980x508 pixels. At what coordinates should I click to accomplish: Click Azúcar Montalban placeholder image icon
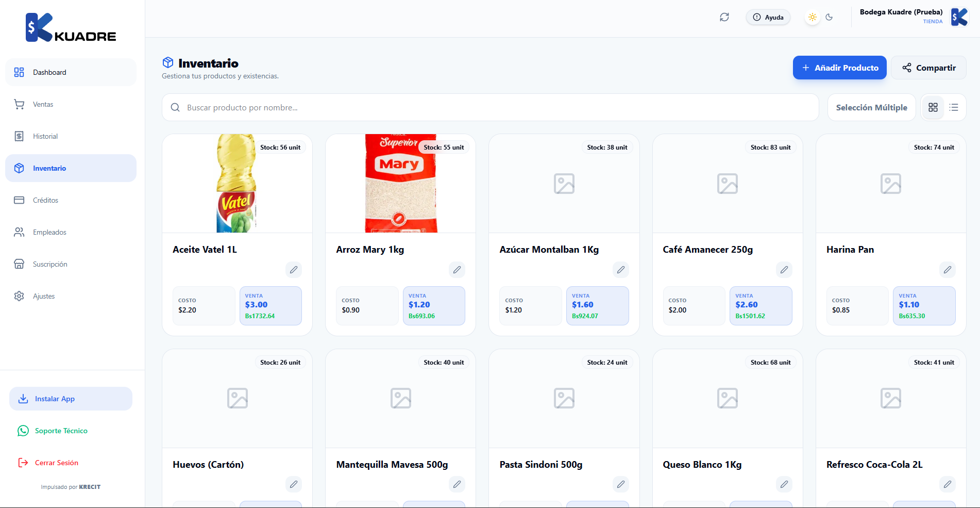(564, 184)
